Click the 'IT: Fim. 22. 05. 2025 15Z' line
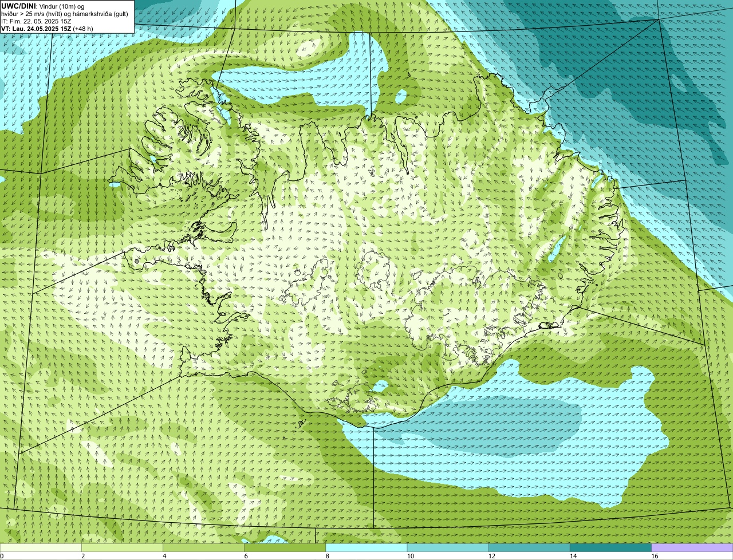 point(36,21)
